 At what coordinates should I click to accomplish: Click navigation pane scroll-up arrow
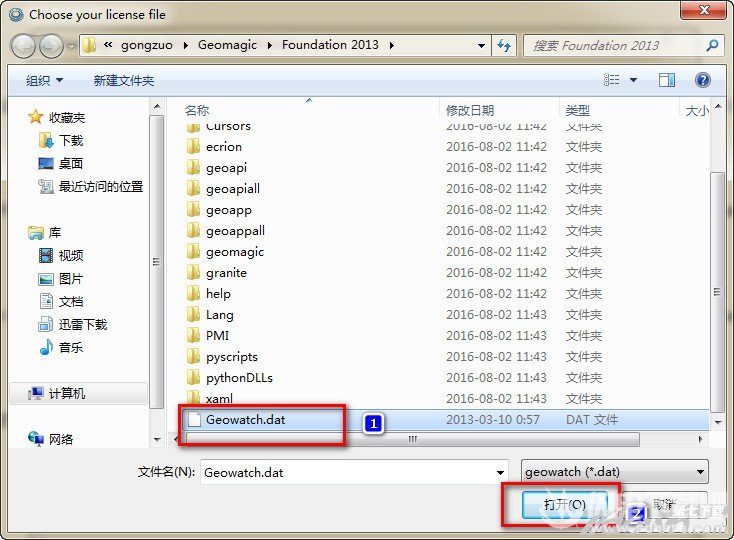click(157, 107)
